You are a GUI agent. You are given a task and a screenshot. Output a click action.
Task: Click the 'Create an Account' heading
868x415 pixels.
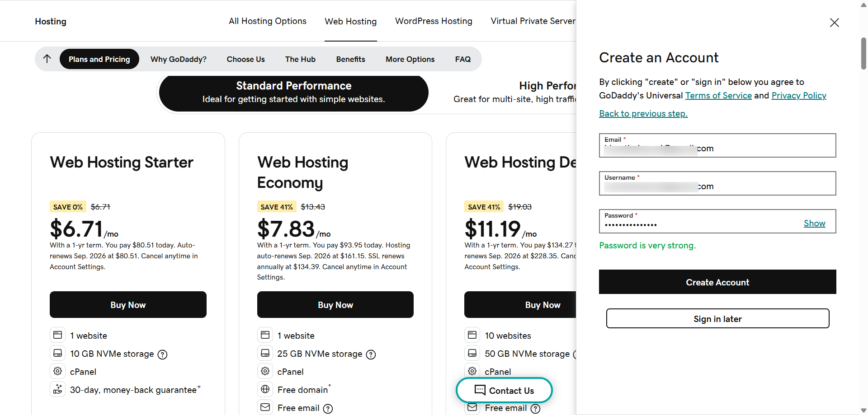[x=659, y=58]
